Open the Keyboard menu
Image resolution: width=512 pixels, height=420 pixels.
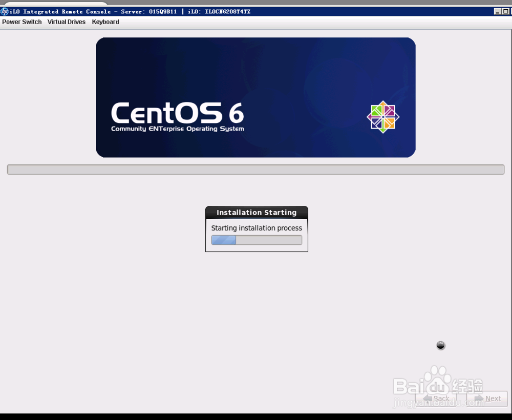[105, 22]
